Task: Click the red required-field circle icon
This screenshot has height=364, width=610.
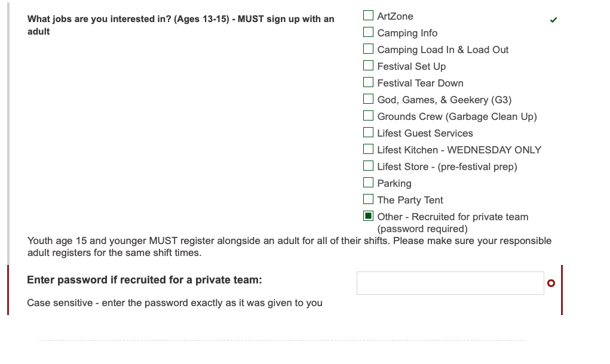Action: coord(551,283)
